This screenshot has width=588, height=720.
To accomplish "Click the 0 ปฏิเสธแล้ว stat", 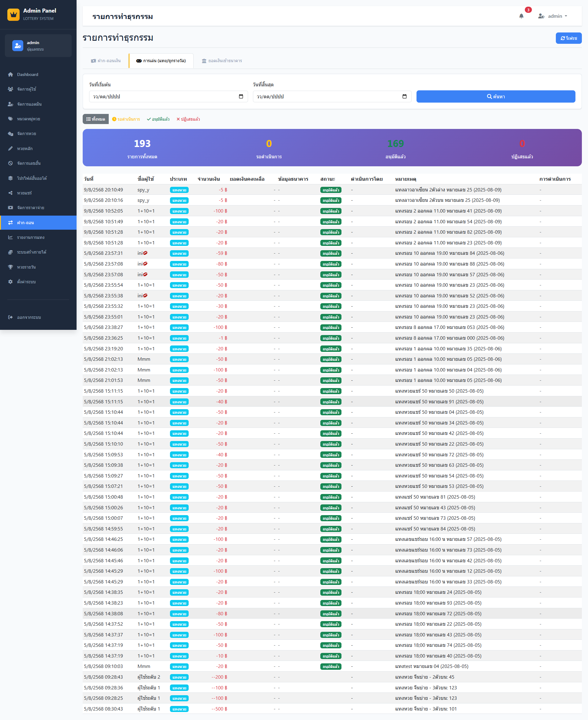I will coord(522,148).
